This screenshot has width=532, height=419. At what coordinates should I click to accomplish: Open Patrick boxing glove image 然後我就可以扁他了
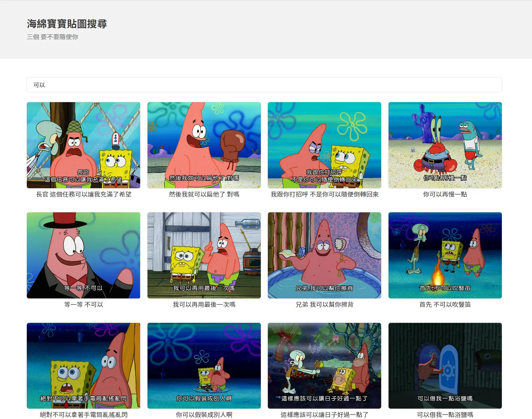coord(204,145)
